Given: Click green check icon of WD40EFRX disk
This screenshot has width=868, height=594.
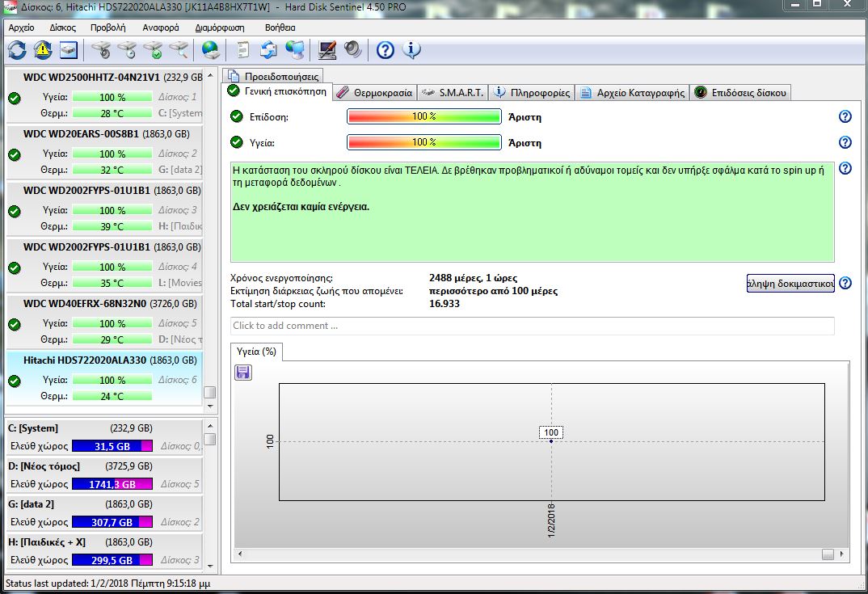Looking at the screenshot, I should click(15, 324).
